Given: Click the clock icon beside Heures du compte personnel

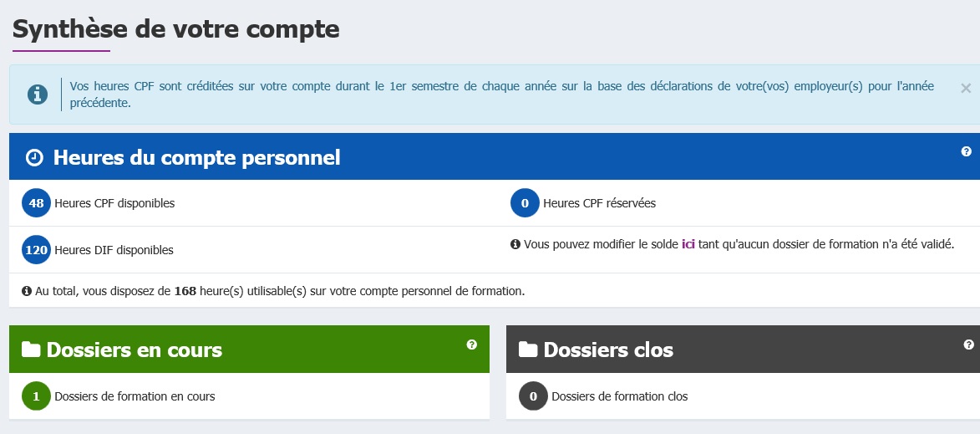Looking at the screenshot, I should click(x=34, y=157).
